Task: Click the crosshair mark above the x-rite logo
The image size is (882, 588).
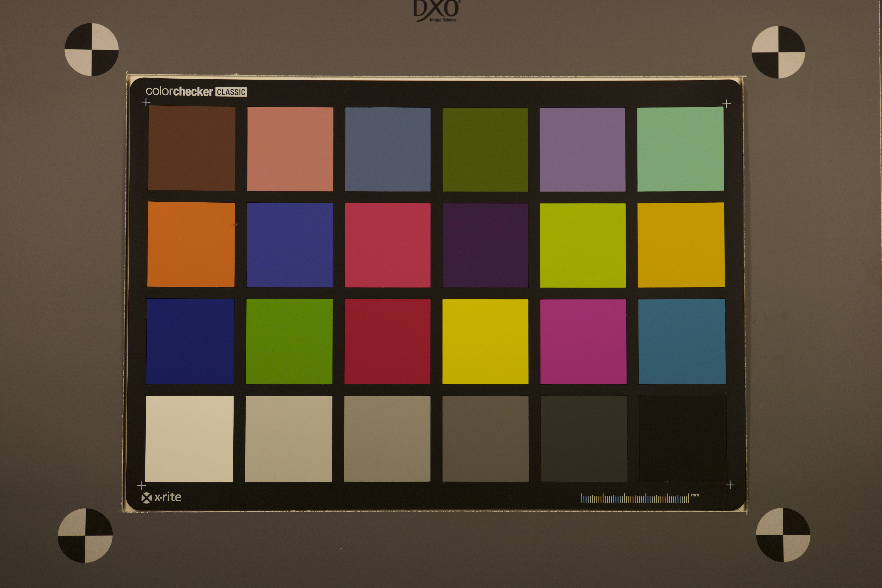Action: pos(142,486)
